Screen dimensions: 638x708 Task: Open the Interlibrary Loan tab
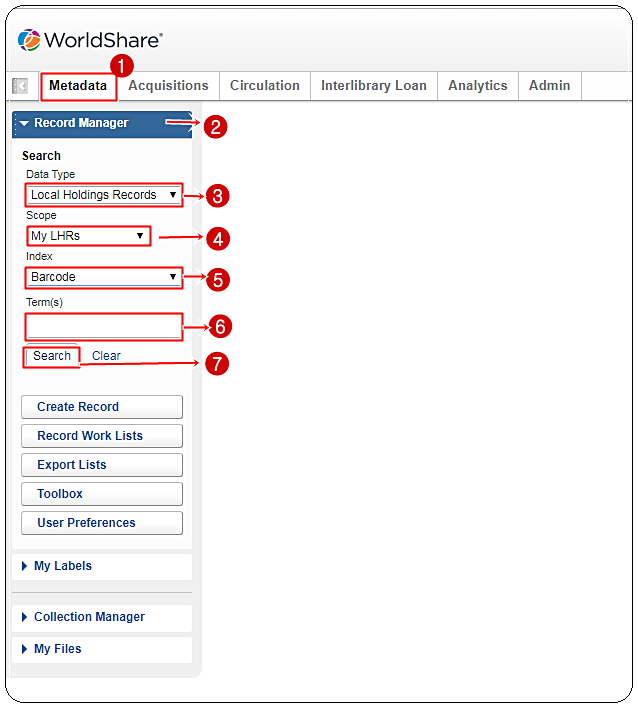(x=373, y=86)
